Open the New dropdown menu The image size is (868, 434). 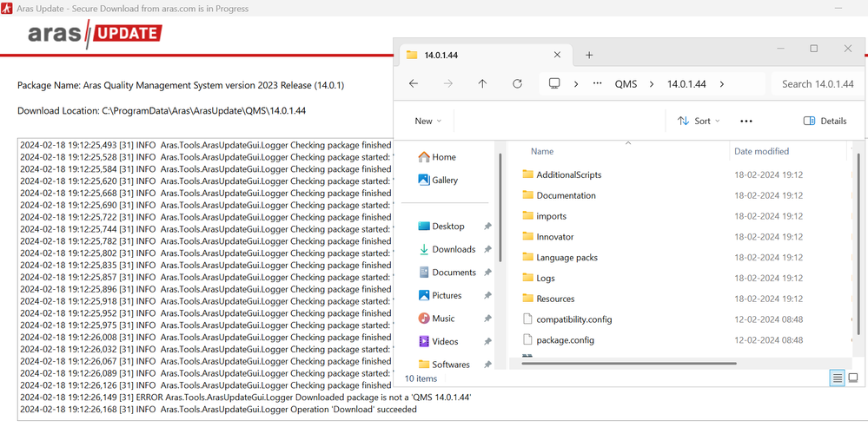point(428,122)
